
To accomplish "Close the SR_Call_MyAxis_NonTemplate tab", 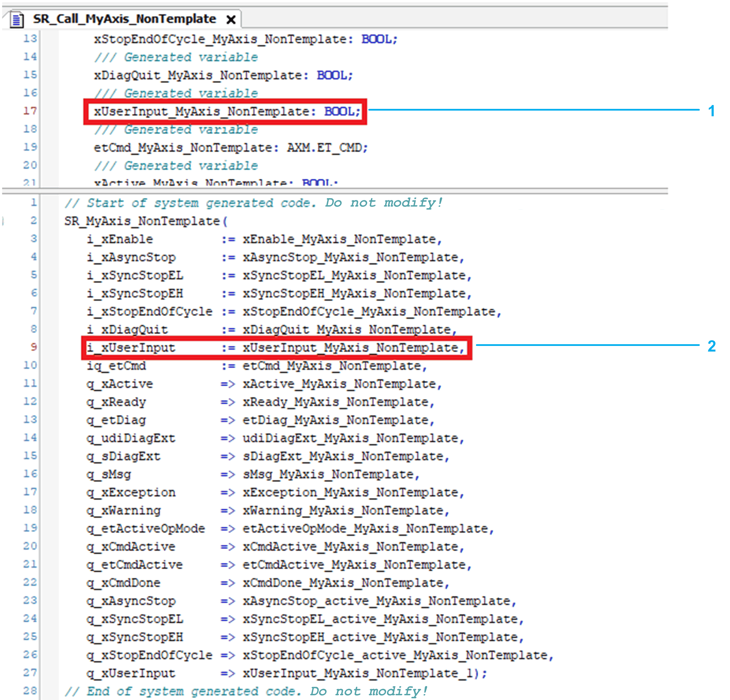I will point(231,19).
